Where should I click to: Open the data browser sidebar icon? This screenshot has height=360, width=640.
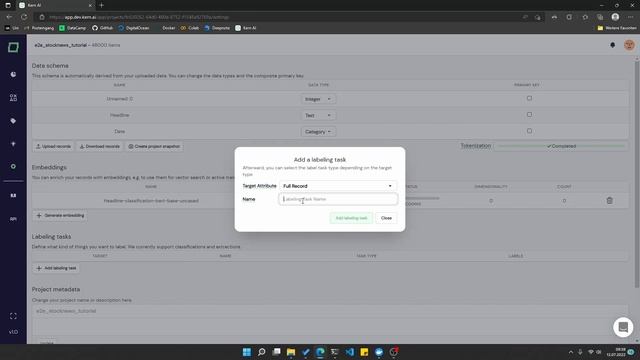[x=13, y=98]
